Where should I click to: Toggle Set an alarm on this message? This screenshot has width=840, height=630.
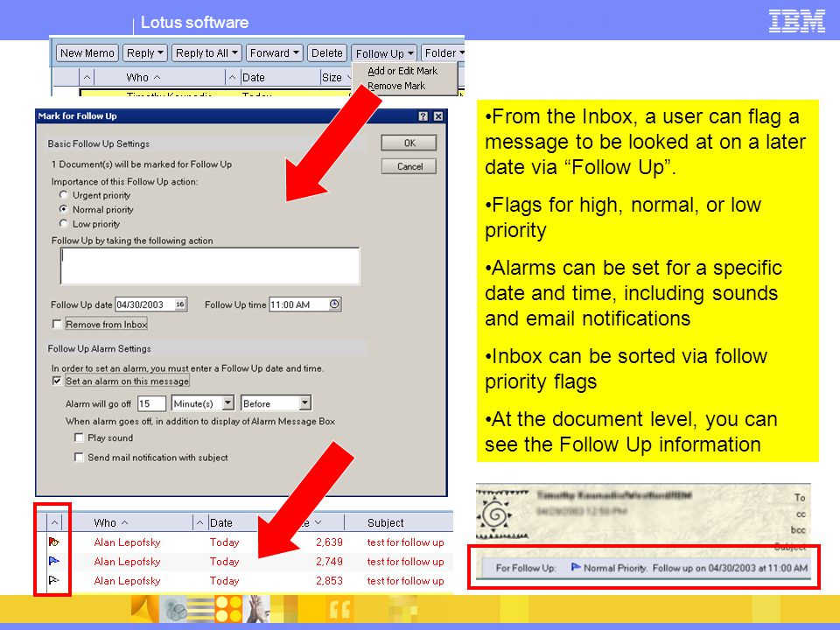pos(57,381)
